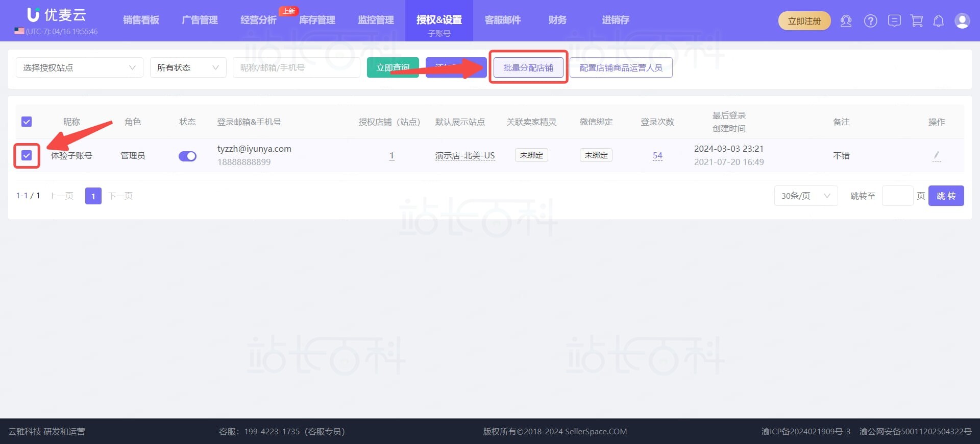Click the 批量分配店铺 button

pos(528,67)
